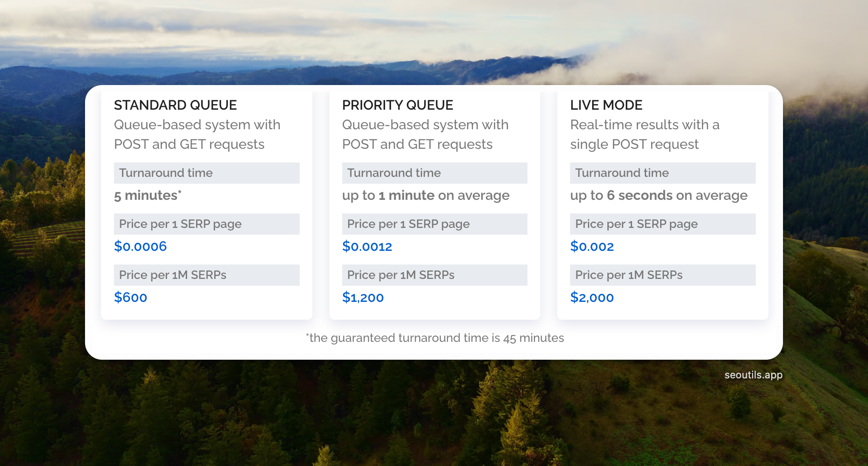Click the seoutils.app watermark
This screenshot has height=466, width=868.
coord(753,375)
